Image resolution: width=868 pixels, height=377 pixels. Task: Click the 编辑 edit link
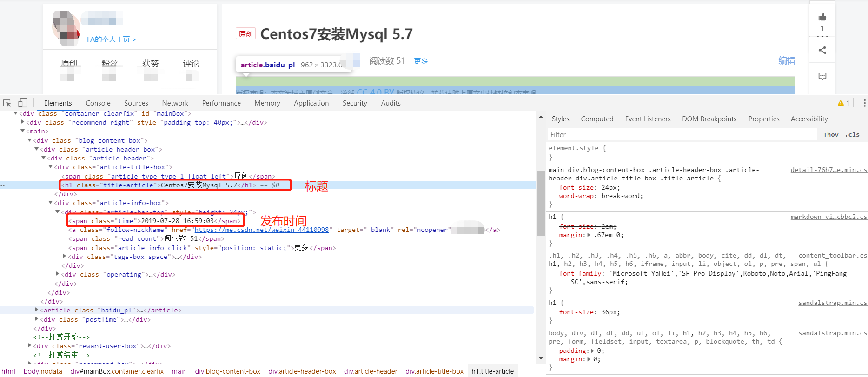(787, 61)
